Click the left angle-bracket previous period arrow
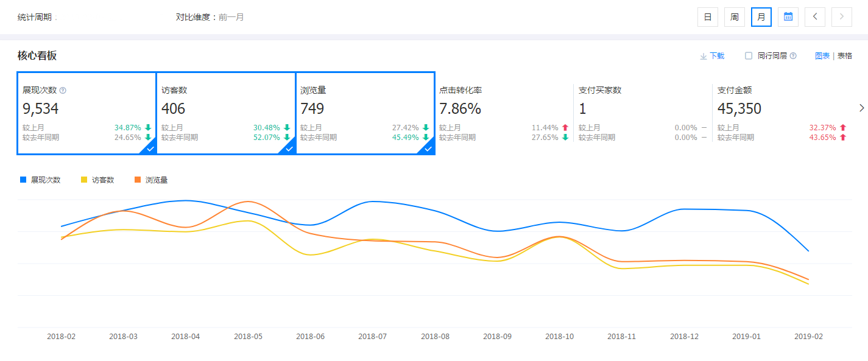The height and width of the screenshot is (361, 868). pos(814,16)
